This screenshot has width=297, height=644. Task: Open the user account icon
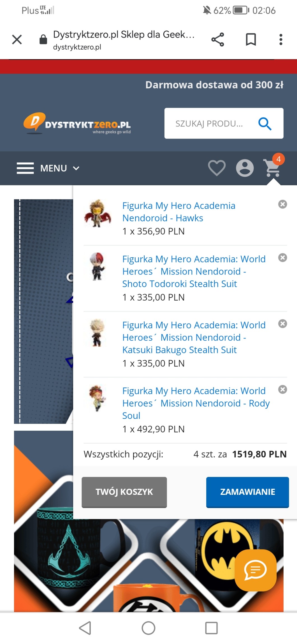(x=245, y=168)
